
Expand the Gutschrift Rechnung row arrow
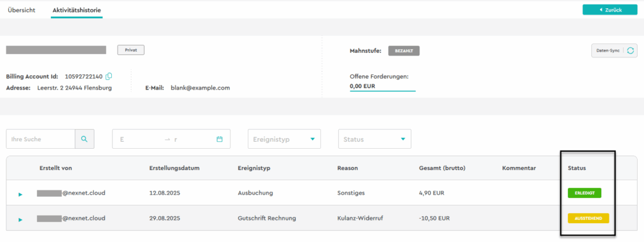pyautogui.click(x=21, y=220)
